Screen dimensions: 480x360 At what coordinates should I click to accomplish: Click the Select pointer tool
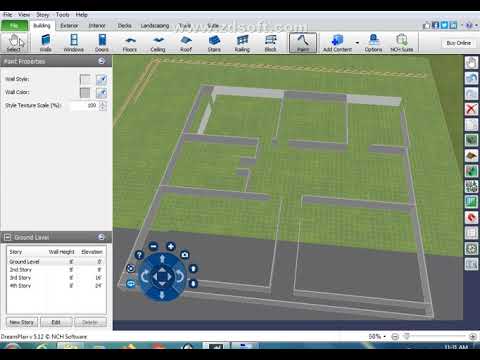(x=14, y=43)
